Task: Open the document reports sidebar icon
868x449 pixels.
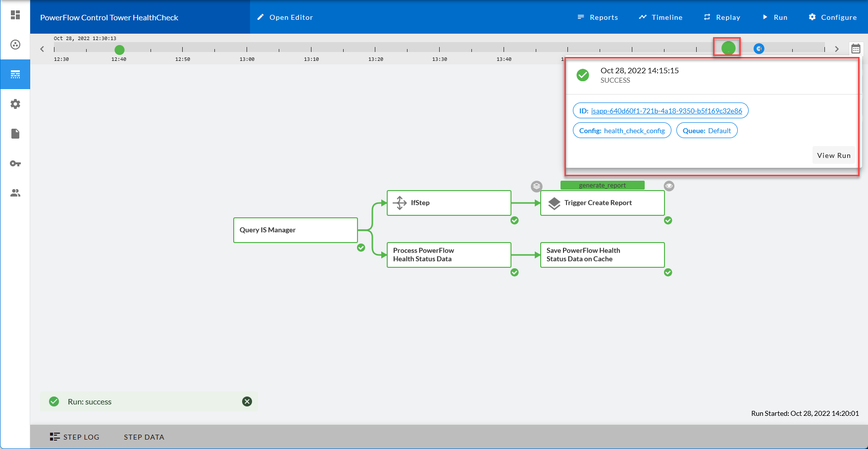Action: [15, 134]
